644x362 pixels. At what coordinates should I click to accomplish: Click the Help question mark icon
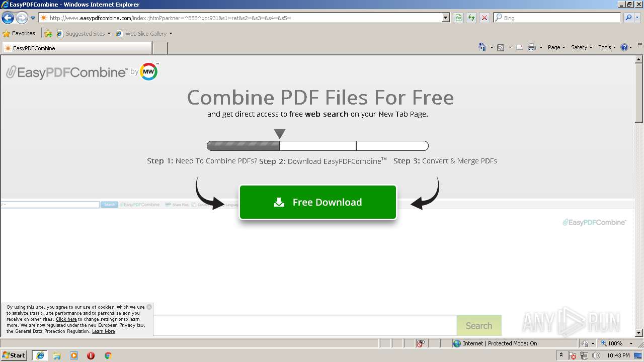tap(624, 47)
